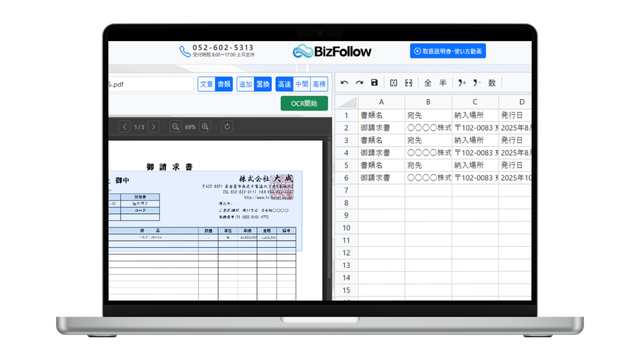Select column A header
This screenshot has width=640, height=360.
(x=381, y=102)
